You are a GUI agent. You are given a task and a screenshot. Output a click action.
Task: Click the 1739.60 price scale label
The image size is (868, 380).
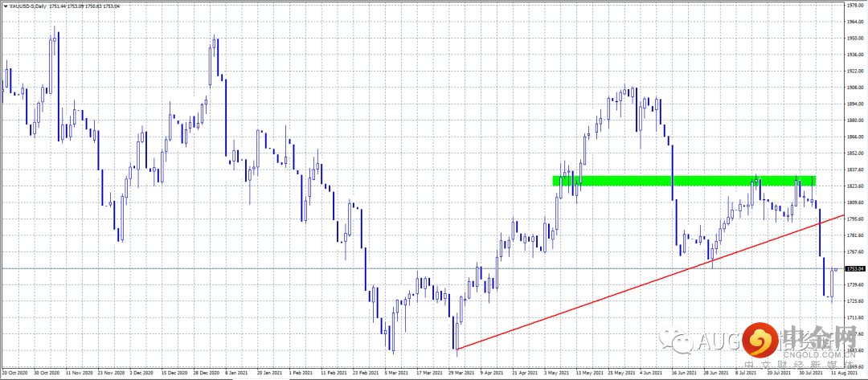pos(856,285)
